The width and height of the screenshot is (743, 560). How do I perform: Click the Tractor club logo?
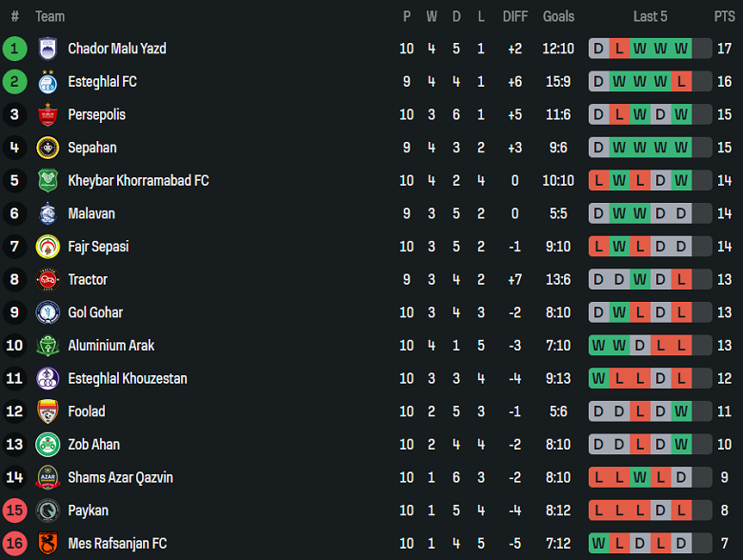[x=48, y=280]
